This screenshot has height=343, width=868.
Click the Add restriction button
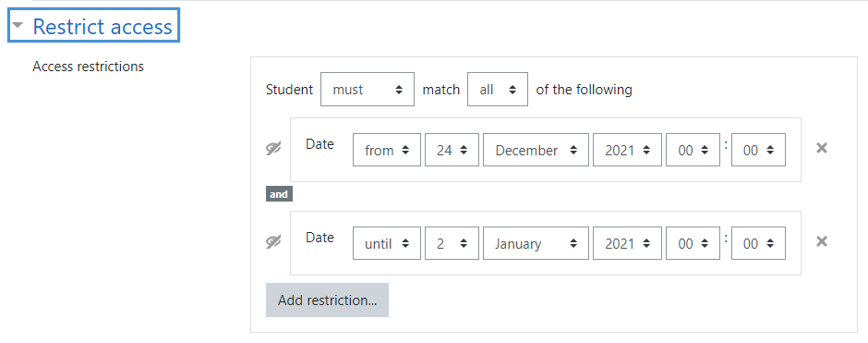click(x=327, y=300)
